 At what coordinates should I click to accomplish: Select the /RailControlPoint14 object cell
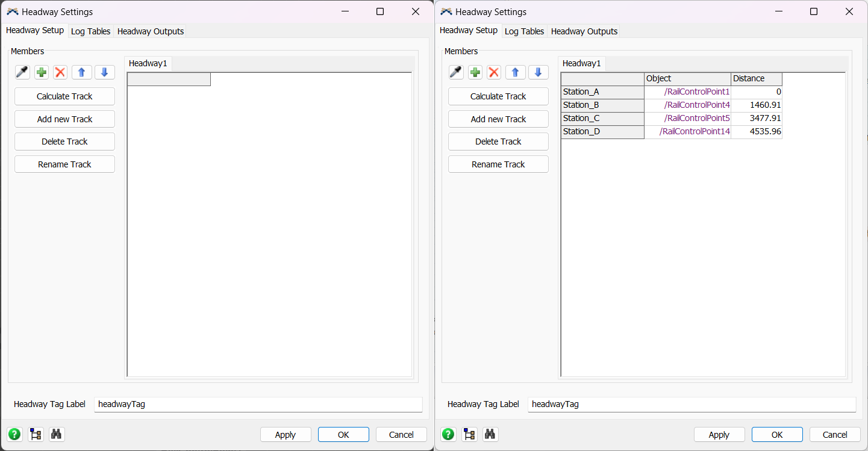click(688, 132)
